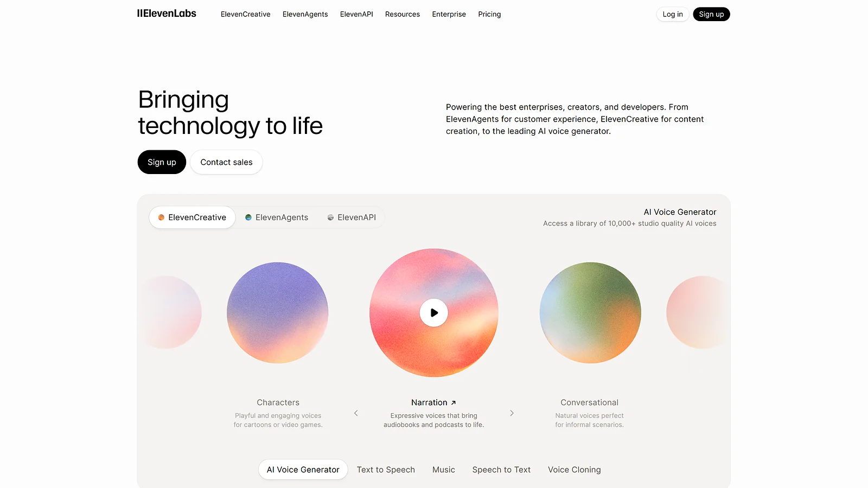Open the ElevenAgents nav menu
Screen dimensions: 868x488
click(305, 14)
